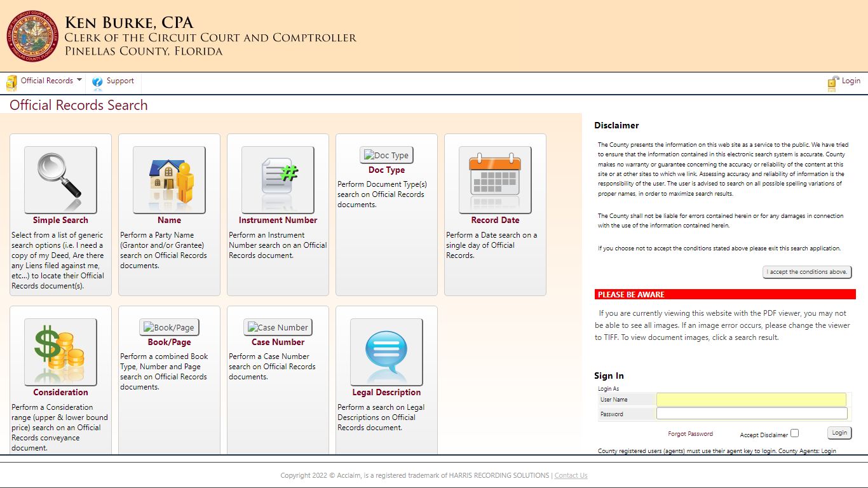Click the 'Sign In' heading
868x488 pixels.
(609, 376)
